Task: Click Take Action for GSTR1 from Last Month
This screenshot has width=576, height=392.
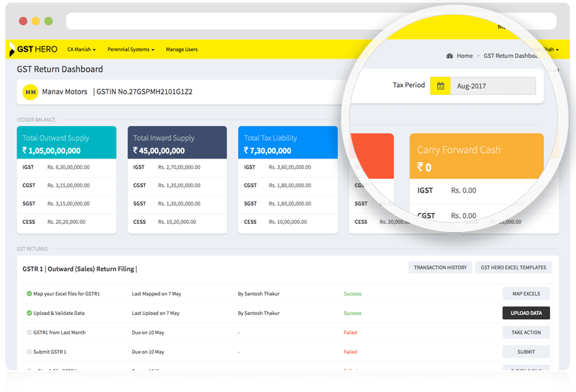Action: pos(526,333)
